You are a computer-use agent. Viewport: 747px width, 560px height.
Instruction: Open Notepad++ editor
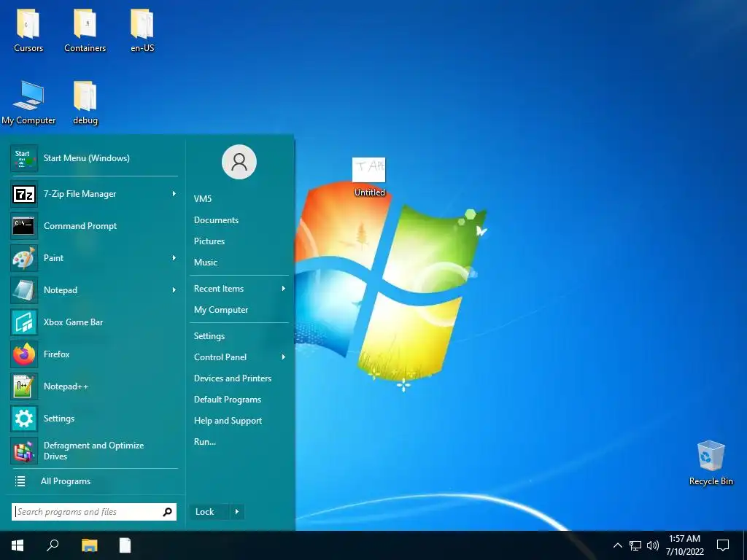pyautogui.click(x=94, y=386)
